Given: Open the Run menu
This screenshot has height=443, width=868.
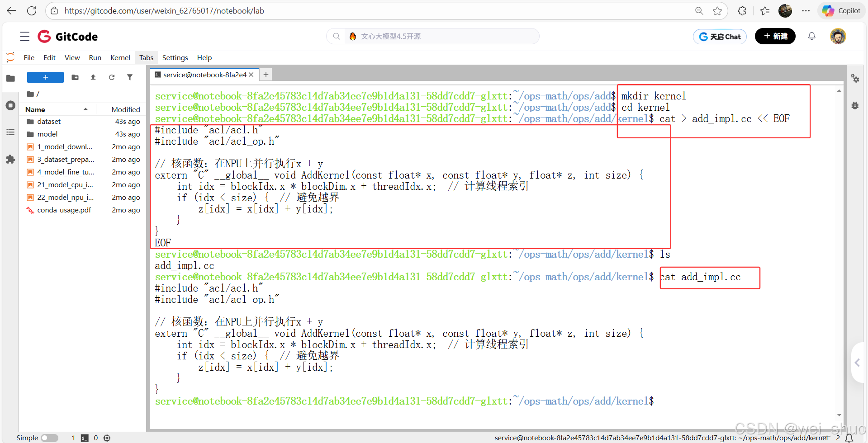Looking at the screenshot, I should (x=95, y=57).
